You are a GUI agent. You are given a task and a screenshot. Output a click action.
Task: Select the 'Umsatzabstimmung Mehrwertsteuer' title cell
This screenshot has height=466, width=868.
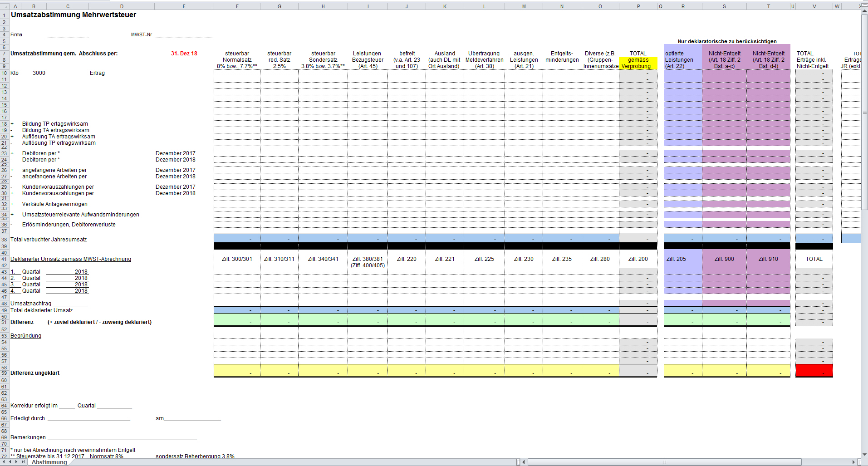click(x=73, y=15)
